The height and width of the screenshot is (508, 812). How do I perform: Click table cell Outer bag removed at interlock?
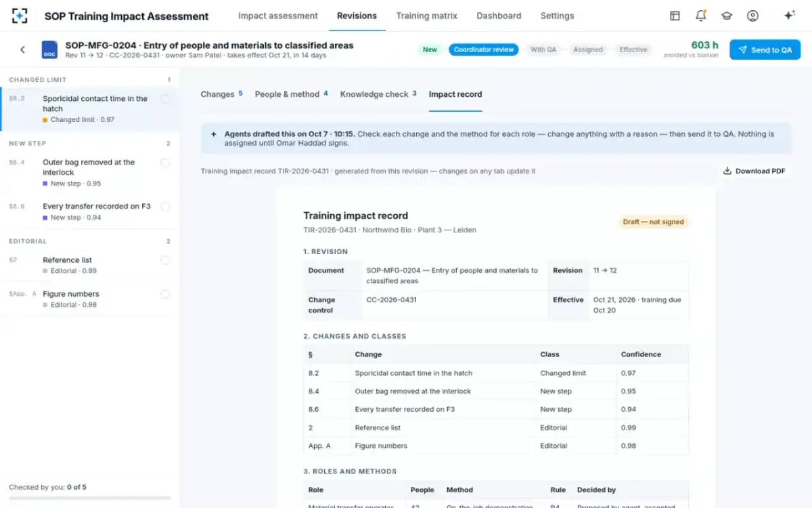tap(413, 391)
